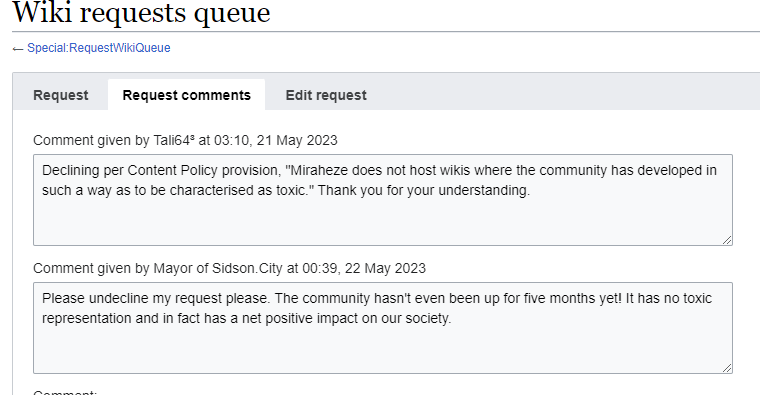The image size is (760, 395).
Task: Click inside Tali64³'s declining comment box
Action: tap(383, 200)
